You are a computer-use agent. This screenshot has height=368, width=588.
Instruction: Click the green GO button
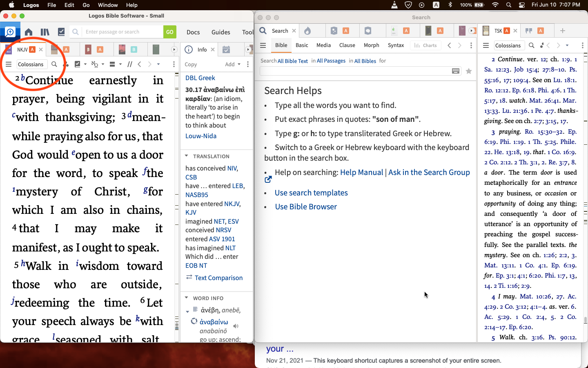pos(169,31)
